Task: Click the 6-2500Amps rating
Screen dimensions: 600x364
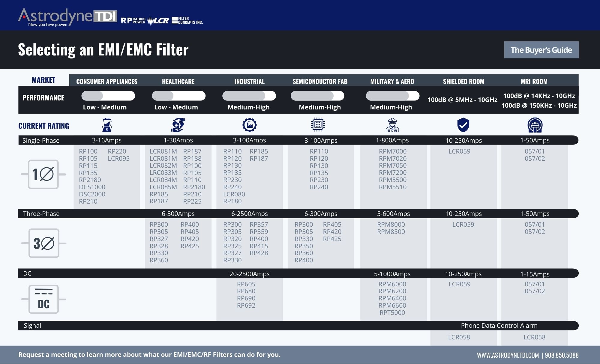Action: click(250, 213)
